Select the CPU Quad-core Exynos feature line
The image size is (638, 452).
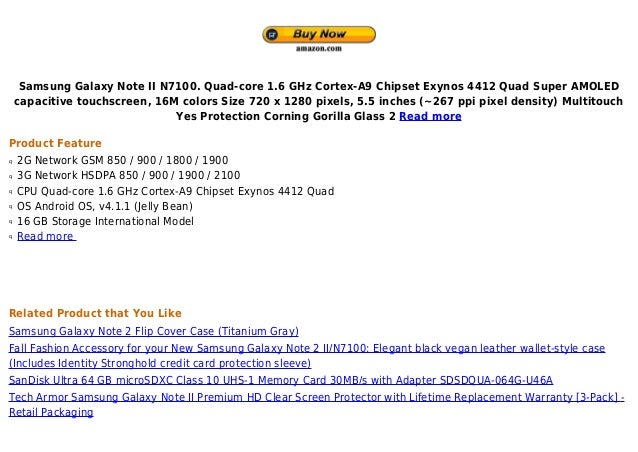click(175, 191)
